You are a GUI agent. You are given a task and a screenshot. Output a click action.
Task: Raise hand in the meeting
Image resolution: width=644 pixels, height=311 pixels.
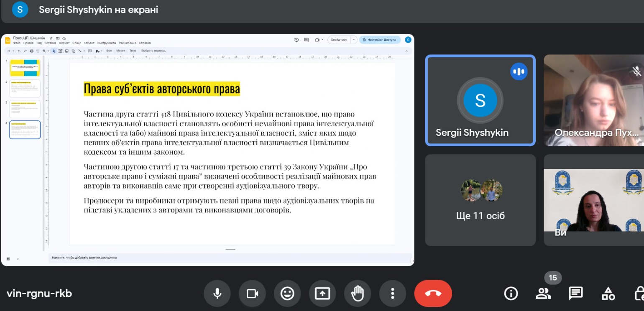pyautogui.click(x=358, y=293)
